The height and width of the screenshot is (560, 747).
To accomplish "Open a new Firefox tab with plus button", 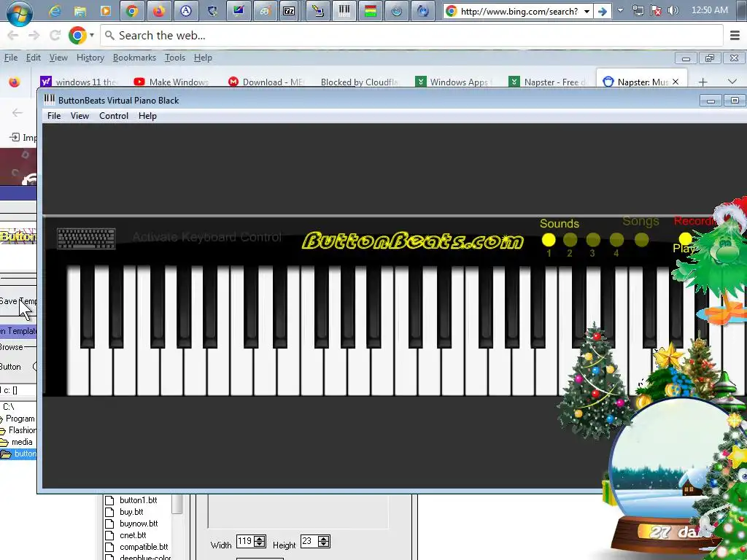I will (x=703, y=82).
